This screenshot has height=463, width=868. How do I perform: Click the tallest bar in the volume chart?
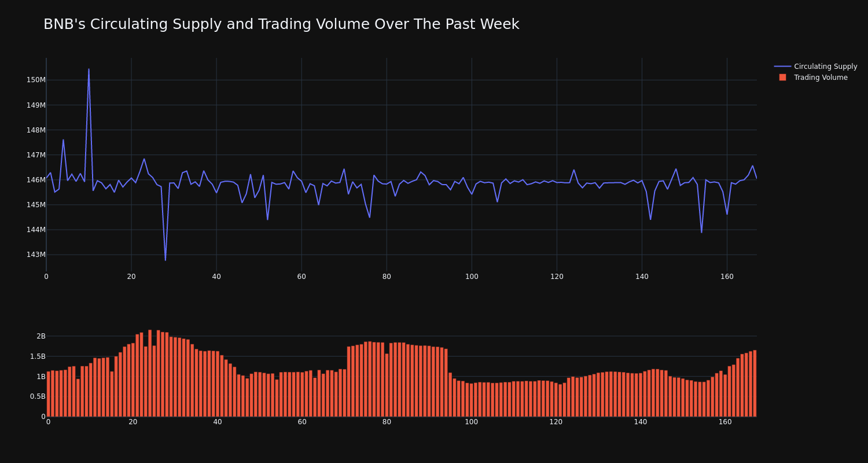click(x=150, y=373)
